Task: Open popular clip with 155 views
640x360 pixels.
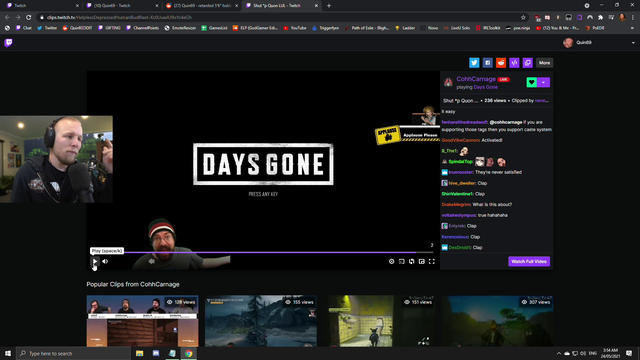Action: point(261,321)
